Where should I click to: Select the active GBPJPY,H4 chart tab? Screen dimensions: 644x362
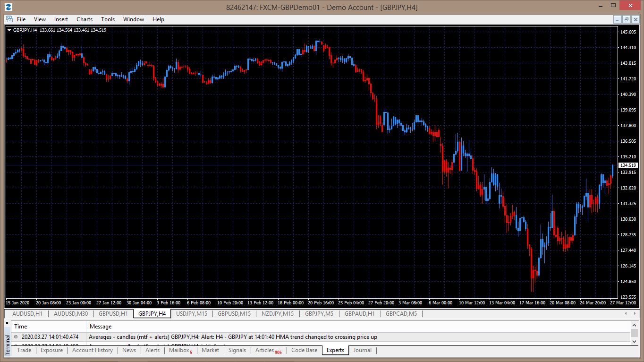[x=152, y=313]
